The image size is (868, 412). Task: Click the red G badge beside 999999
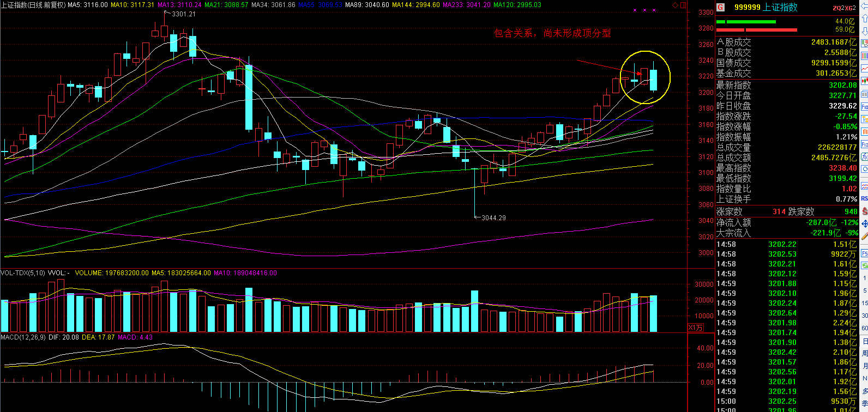pyautogui.click(x=720, y=7)
